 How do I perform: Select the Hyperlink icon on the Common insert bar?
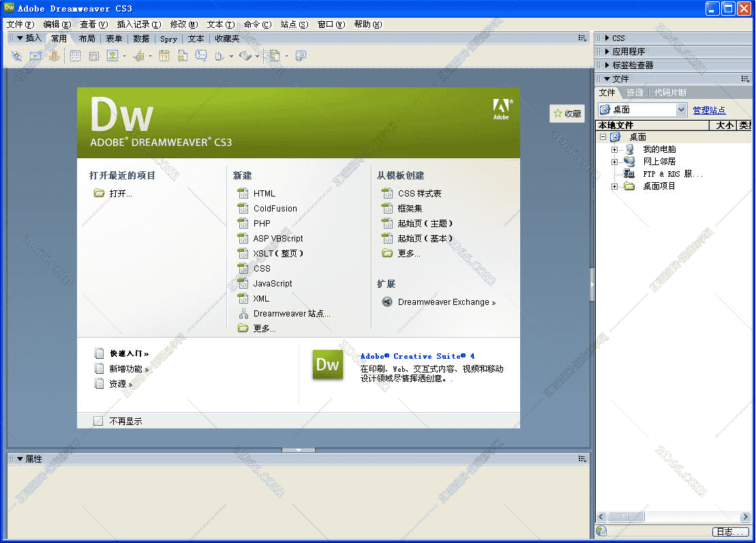pos(16,55)
